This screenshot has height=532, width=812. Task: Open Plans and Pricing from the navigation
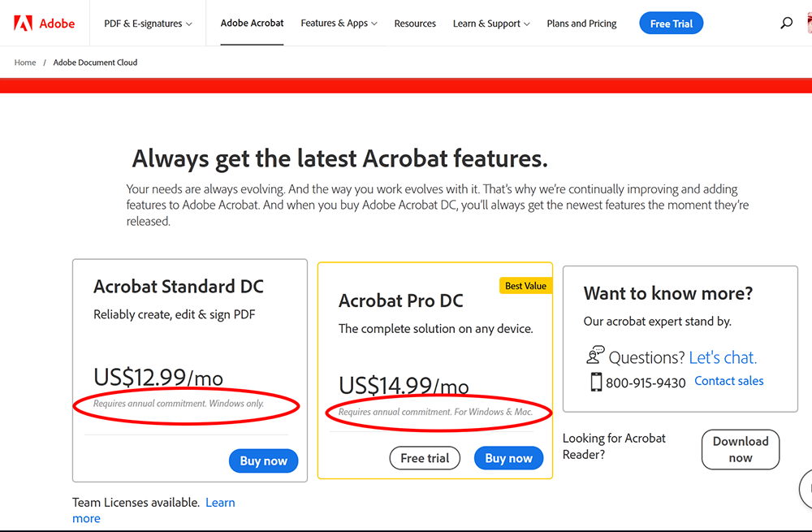(581, 24)
